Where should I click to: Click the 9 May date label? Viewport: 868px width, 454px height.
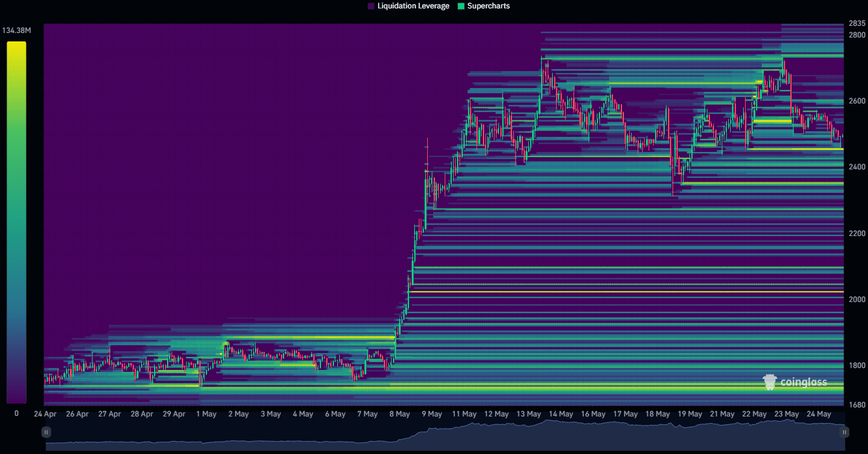432,414
